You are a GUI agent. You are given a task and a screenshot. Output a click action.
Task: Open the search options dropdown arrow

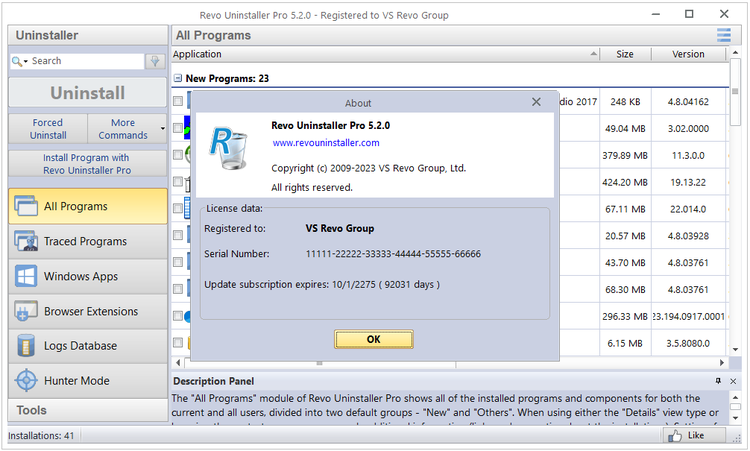[x=26, y=61]
